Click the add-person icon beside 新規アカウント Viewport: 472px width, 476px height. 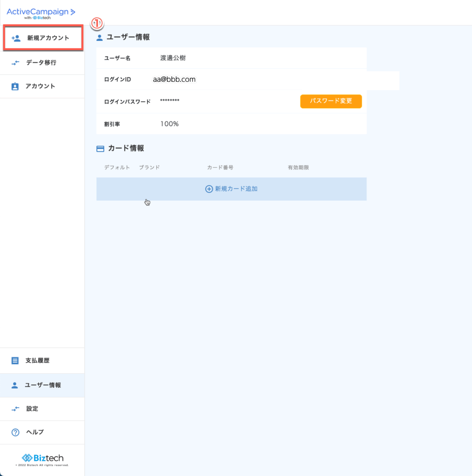tap(16, 38)
